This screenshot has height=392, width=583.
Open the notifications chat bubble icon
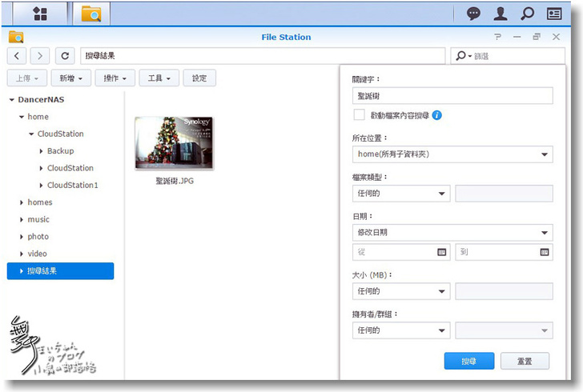click(474, 14)
